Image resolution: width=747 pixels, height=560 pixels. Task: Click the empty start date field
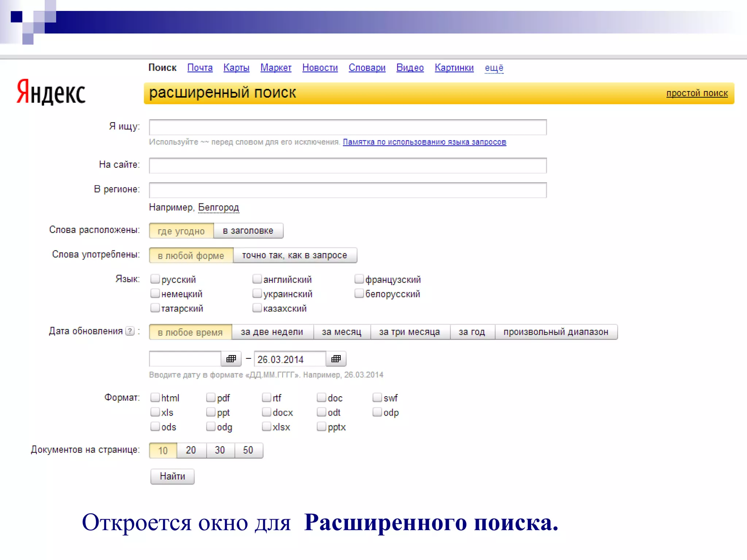tap(185, 359)
